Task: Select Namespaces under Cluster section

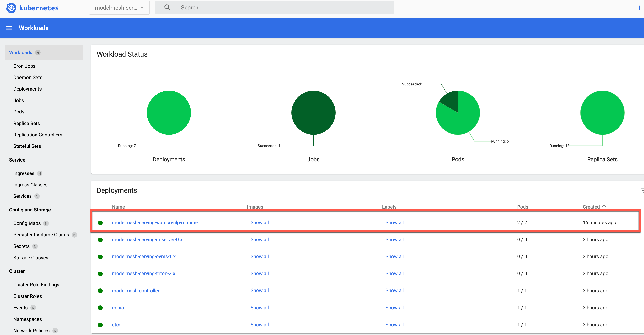Action: [27, 319]
